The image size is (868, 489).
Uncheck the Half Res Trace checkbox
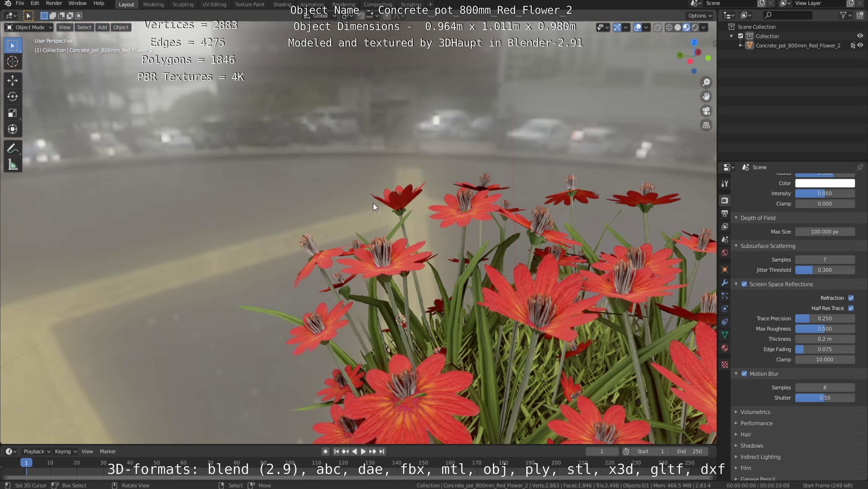click(851, 308)
